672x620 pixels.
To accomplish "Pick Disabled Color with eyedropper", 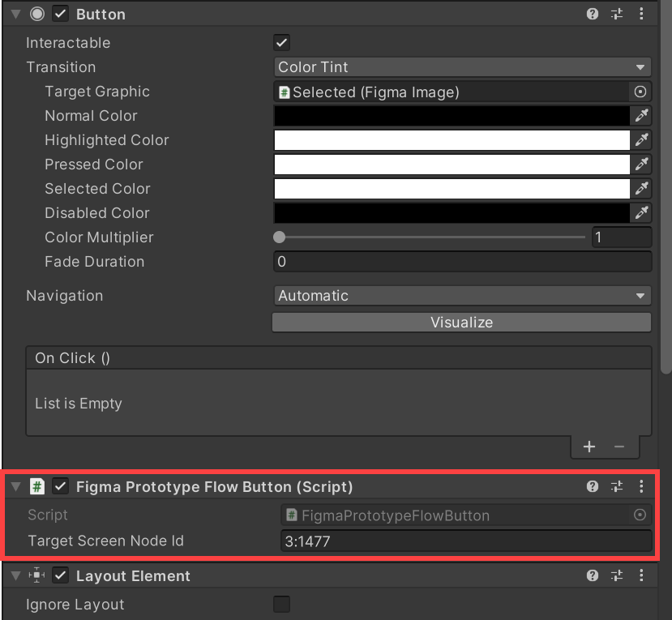I will [x=641, y=213].
